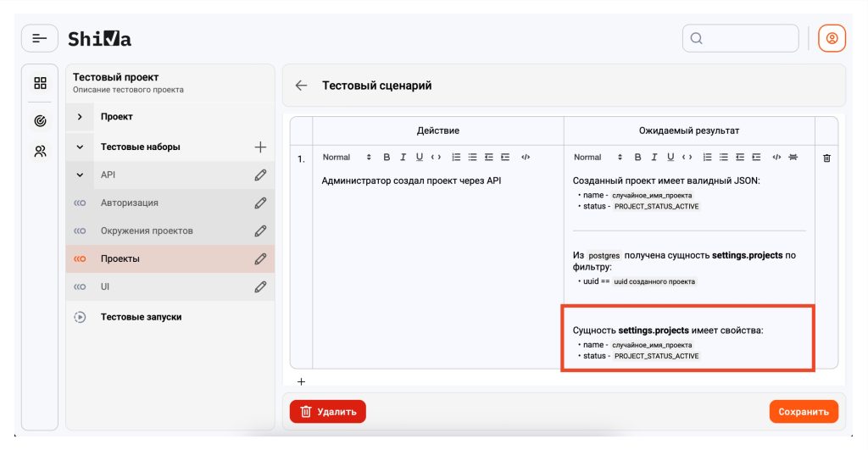Open Normal heading dropdown in Действие column
868x450 pixels.
tap(346, 158)
